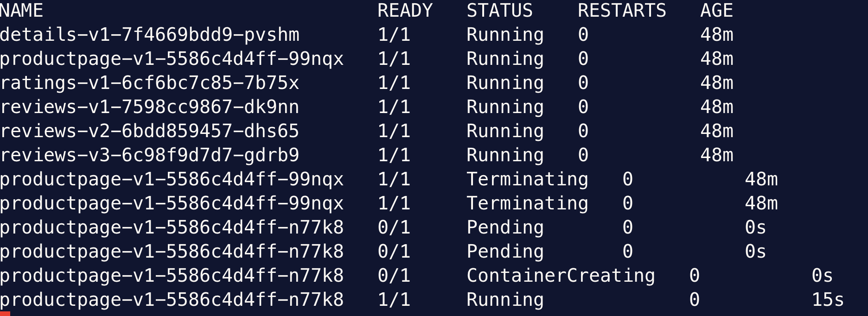868x316 pixels.
Task: Click the RESTARTS column header
Action: (x=622, y=10)
